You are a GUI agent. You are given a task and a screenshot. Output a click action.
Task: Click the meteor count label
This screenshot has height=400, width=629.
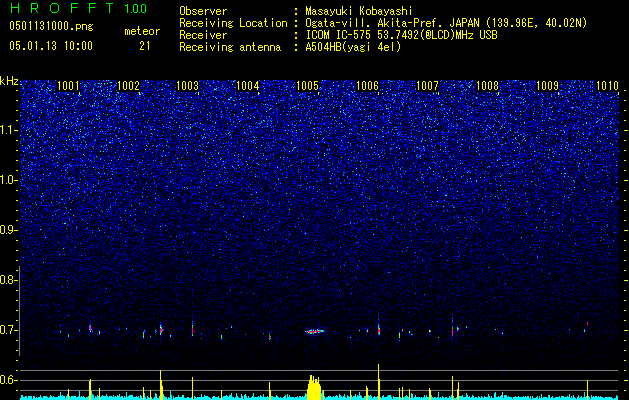[x=142, y=31]
